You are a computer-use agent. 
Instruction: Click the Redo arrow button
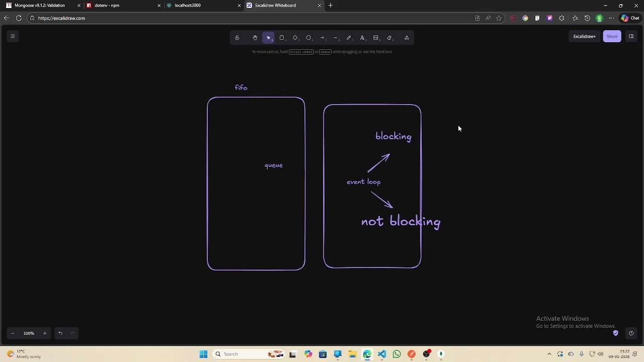point(72,333)
